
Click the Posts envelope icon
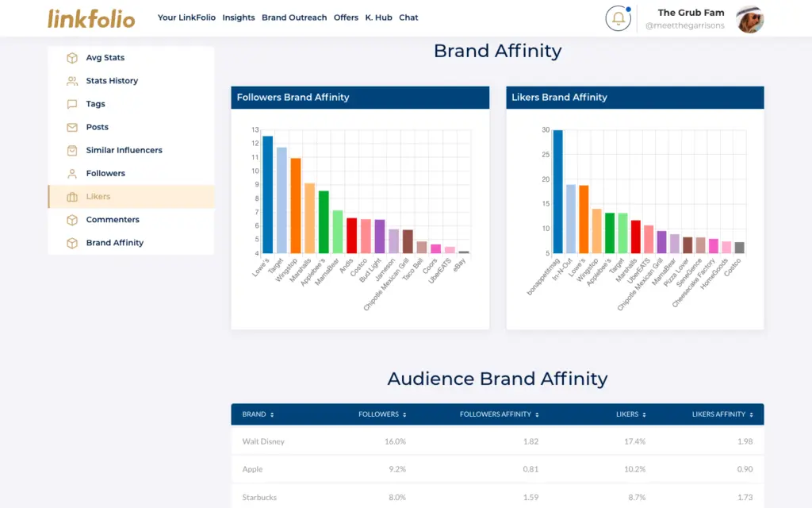(72, 127)
